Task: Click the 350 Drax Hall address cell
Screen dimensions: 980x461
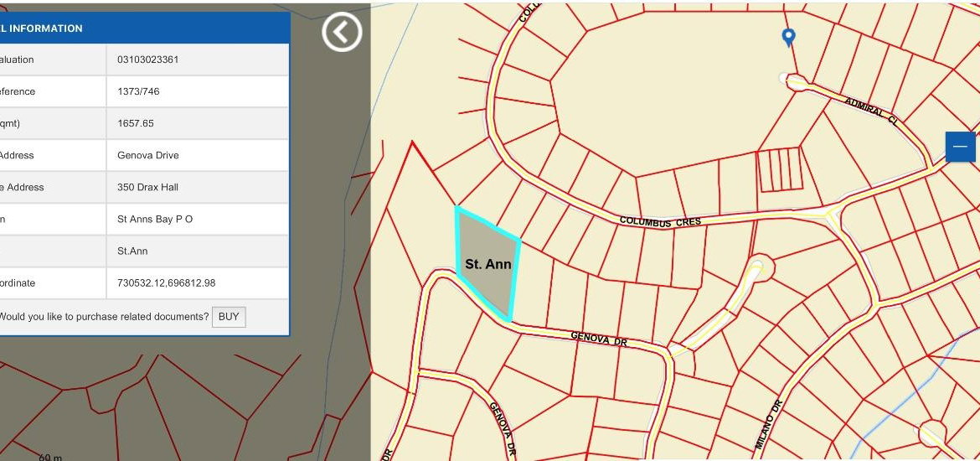Action: (x=148, y=187)
